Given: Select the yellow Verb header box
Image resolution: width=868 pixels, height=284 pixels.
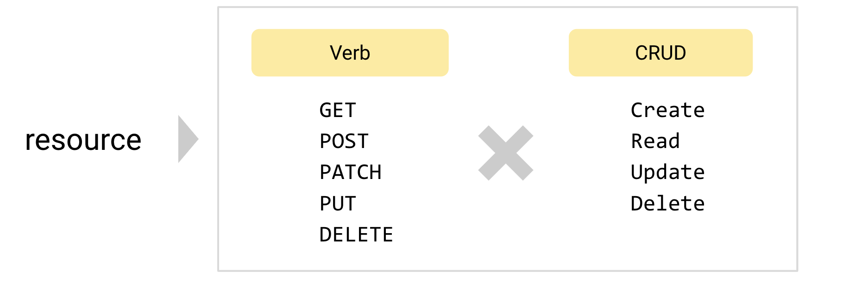Looking at the screenshot, I should pyautogui.click(x=350, y=53).
